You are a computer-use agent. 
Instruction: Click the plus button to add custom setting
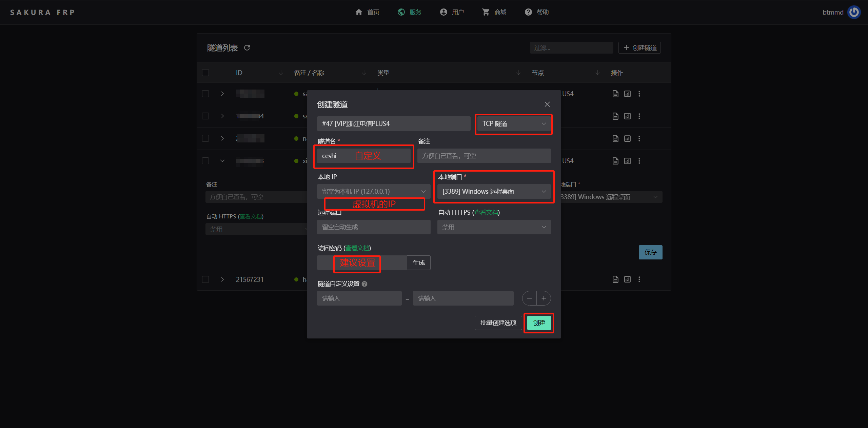(x=544, y=298)
